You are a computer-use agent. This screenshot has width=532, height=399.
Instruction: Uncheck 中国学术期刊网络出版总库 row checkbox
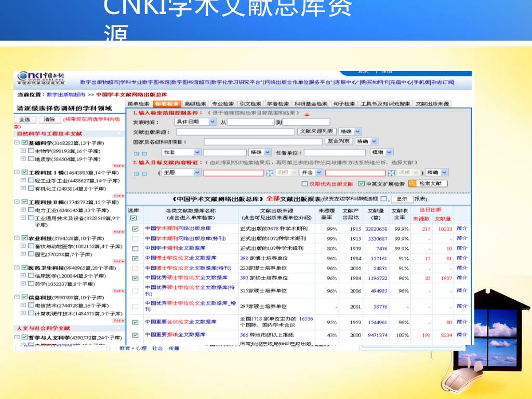pos(135,229)
